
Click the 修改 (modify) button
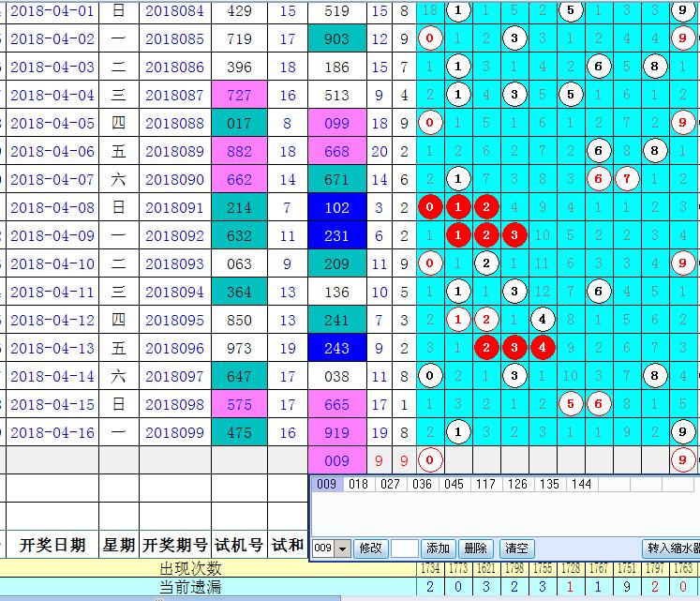pos(370,548)
